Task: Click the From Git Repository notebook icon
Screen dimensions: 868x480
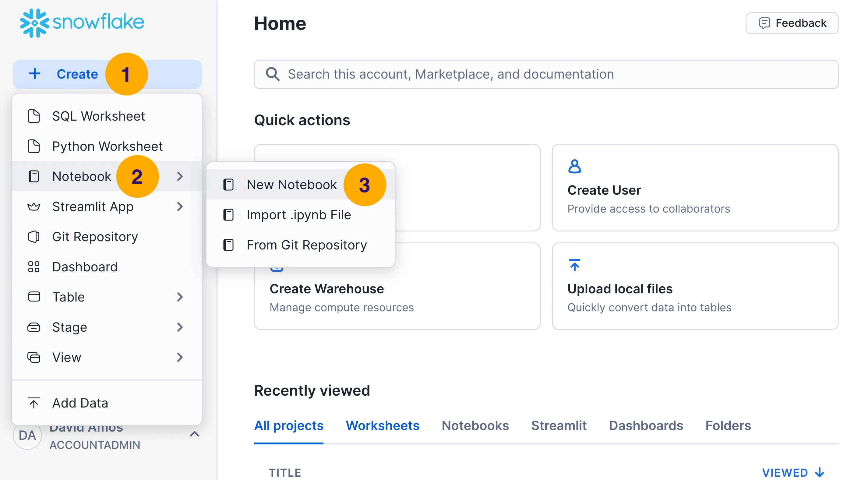Action: pos(228,245)
